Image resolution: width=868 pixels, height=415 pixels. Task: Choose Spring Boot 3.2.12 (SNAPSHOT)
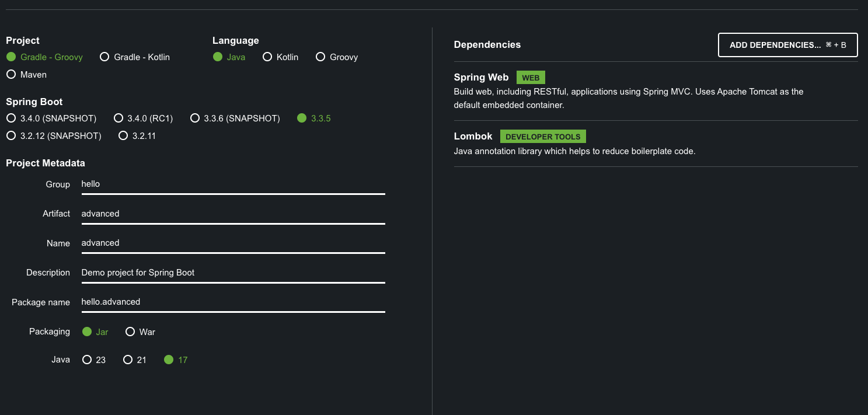click(x=54, y=136)
